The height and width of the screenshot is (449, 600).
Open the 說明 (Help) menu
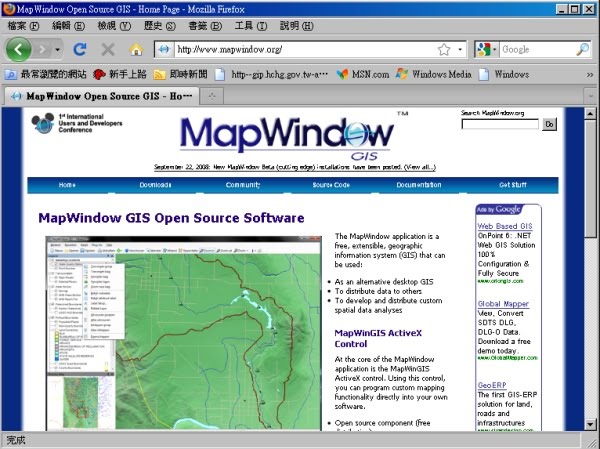[x=297, y=26]
